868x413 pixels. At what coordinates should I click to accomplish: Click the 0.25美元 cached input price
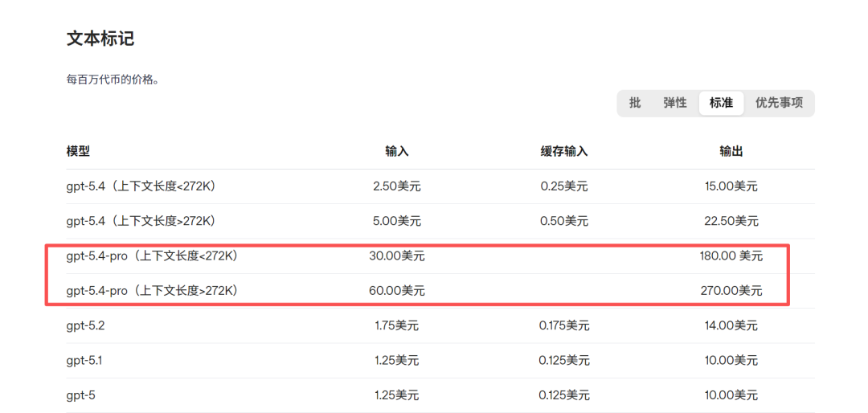(x=564, y=186)
